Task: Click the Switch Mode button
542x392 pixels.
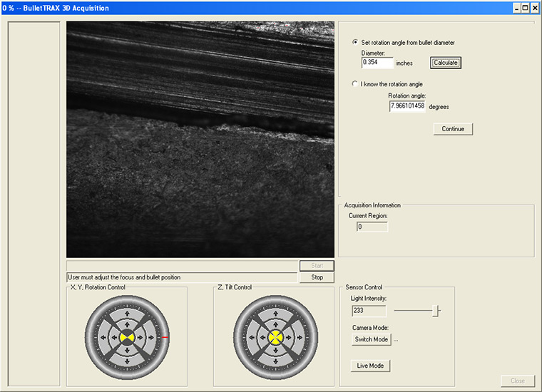Action: [x=372, y=339]
